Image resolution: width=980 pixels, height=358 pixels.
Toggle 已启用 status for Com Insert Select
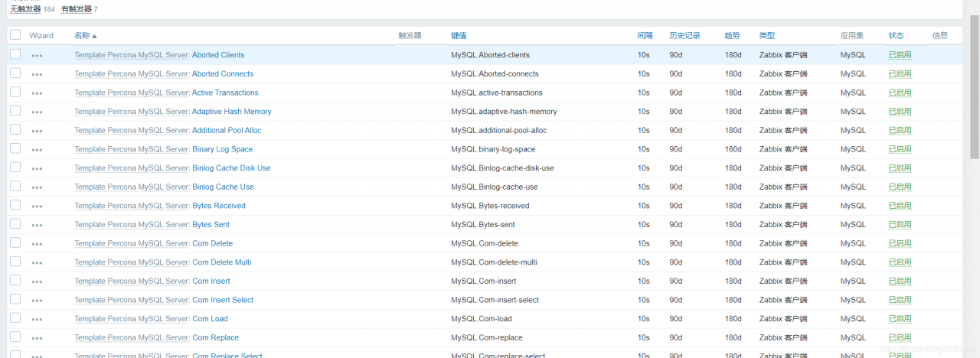tap(900, 300)
